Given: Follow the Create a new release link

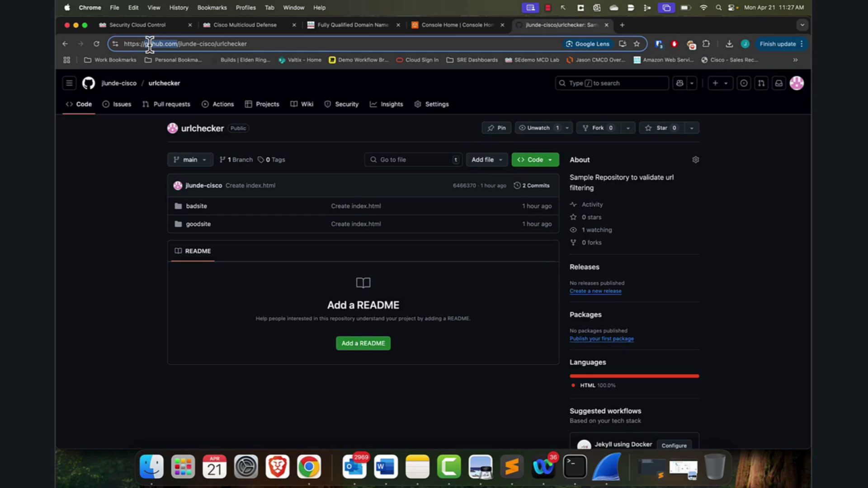Looking at the screenshot, I should pos(595,291).
